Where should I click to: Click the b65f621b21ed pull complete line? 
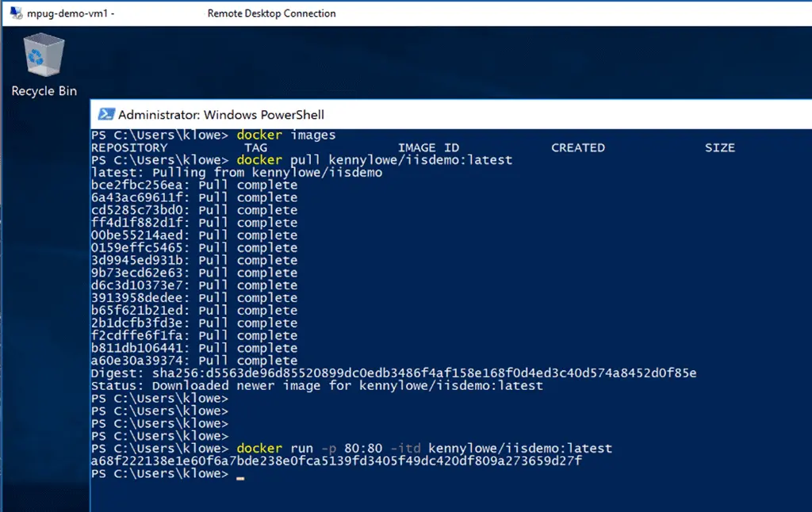[x=194, y=311]
